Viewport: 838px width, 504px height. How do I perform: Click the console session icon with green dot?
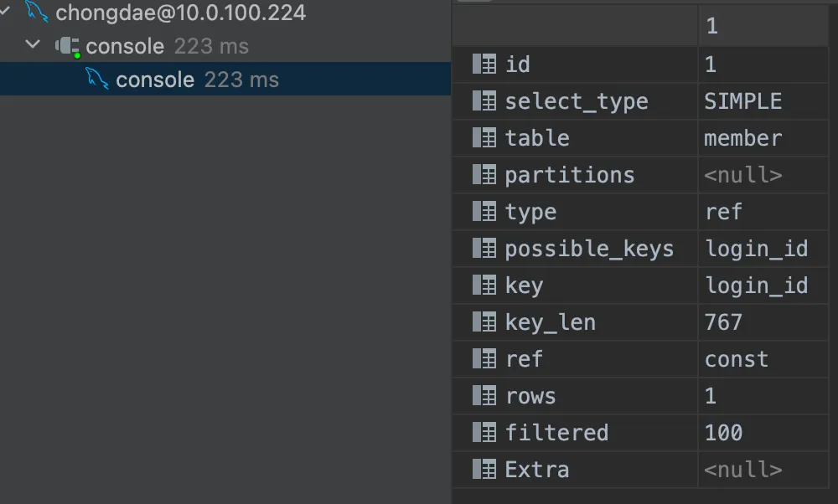(x=67, y=46)
